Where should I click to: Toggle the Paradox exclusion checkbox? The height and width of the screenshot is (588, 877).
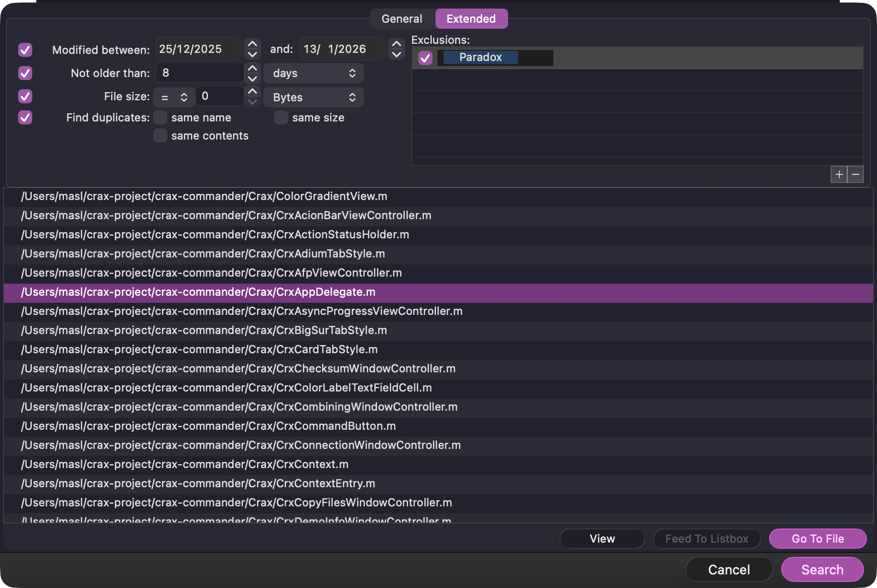[425, 58]
